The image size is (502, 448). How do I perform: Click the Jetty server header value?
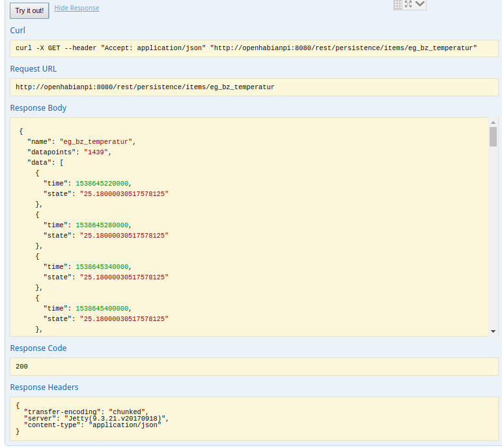[x=115, y=418]
